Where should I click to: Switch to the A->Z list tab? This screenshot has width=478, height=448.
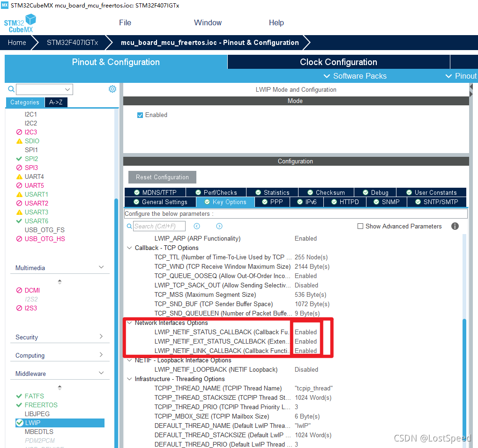coord(56,103)
